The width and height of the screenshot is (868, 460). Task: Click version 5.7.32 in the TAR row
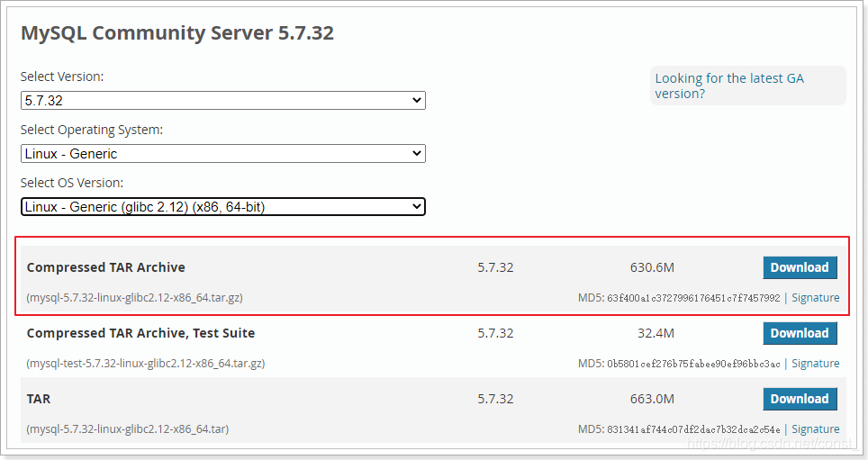click(x=495, y=399)
